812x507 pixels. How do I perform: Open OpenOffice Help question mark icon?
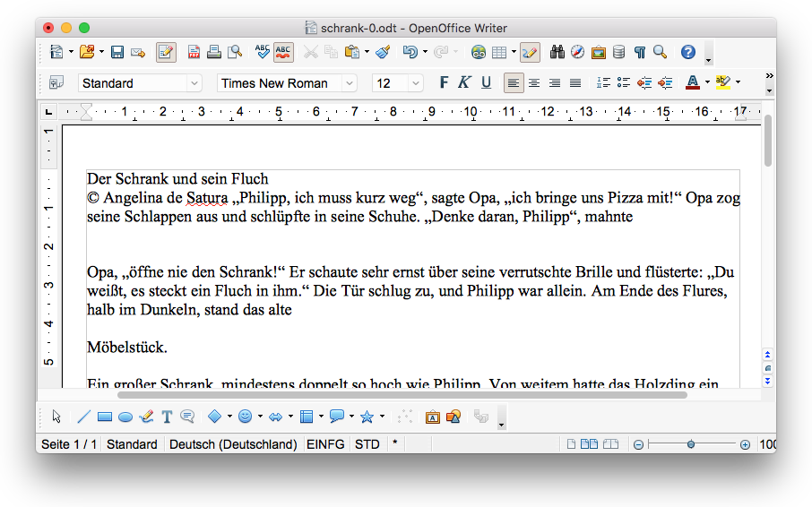tap(687, 52)
